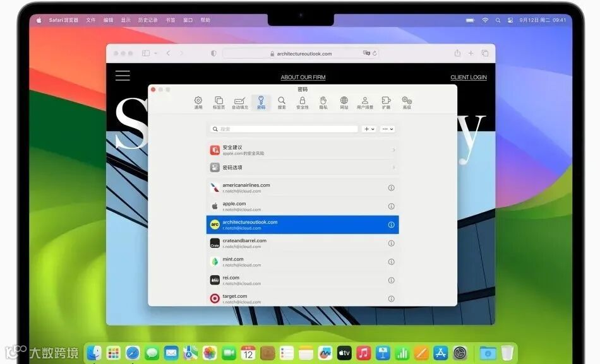Open the website hamburger menu

tap(123, 75)
